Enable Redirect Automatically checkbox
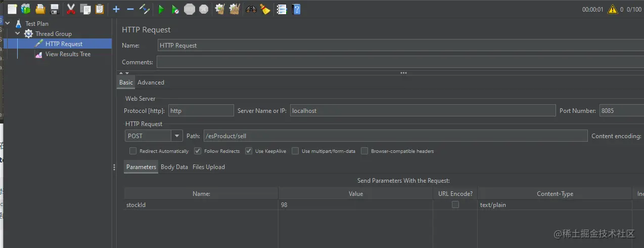 pyautogui.click(x=133, y=151)
